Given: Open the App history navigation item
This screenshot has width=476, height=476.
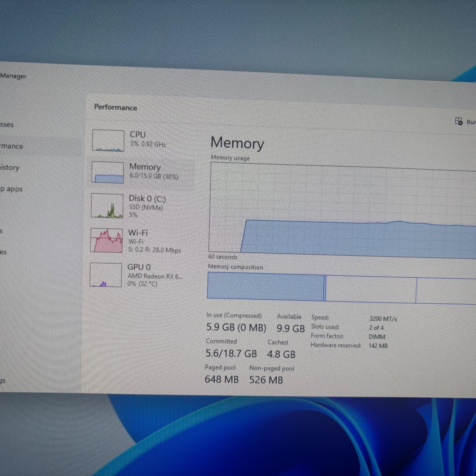Looking at the screenshot, I should (9, 168).
